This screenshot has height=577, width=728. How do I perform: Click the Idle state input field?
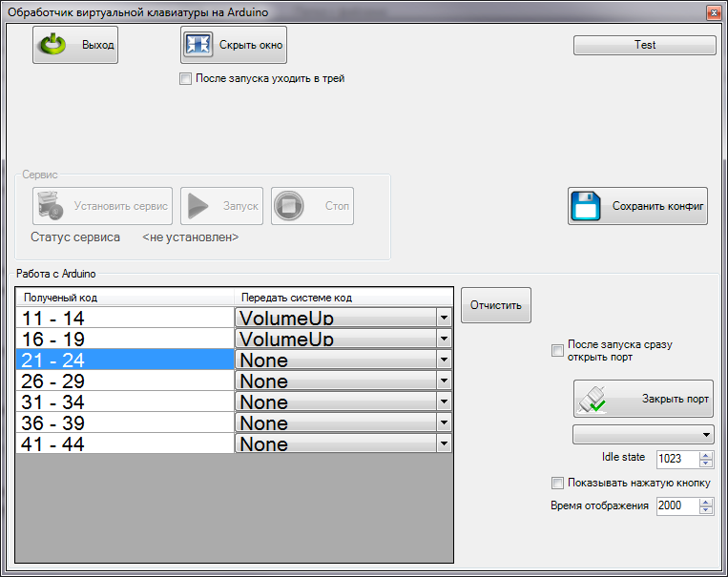(676, 459)
